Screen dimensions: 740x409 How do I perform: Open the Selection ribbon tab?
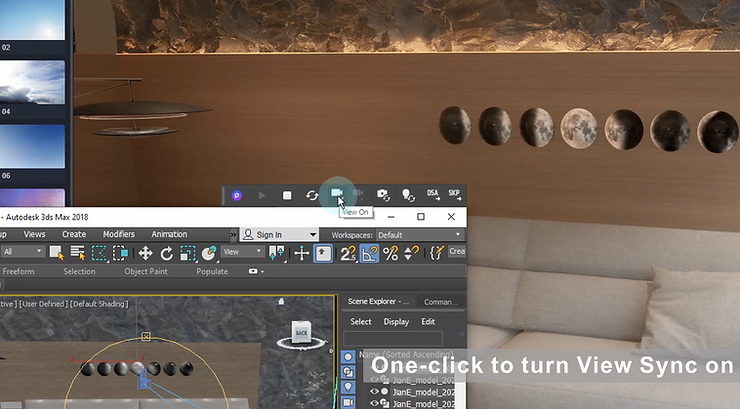pyautogui.click(x=79, y=271)
